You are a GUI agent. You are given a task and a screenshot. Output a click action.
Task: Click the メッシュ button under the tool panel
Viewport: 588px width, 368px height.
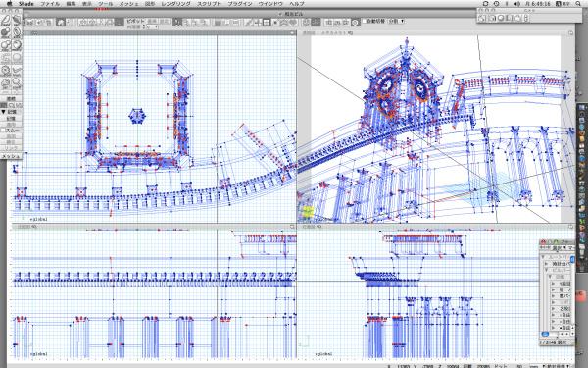[x=11, y=156]
